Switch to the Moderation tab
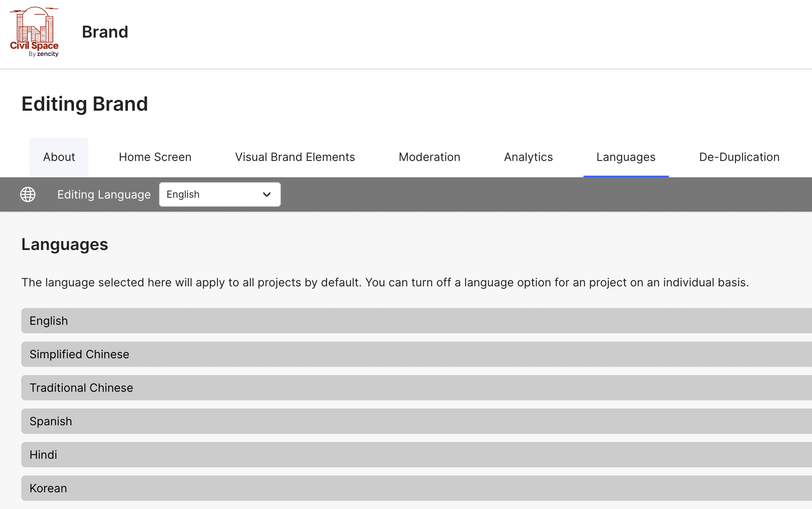 click(x=429, y=157)
